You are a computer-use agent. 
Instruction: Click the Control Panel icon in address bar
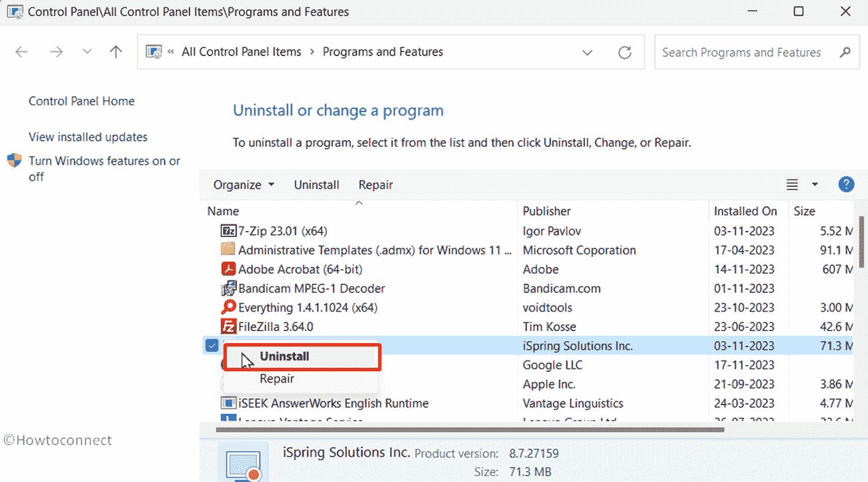153,52
